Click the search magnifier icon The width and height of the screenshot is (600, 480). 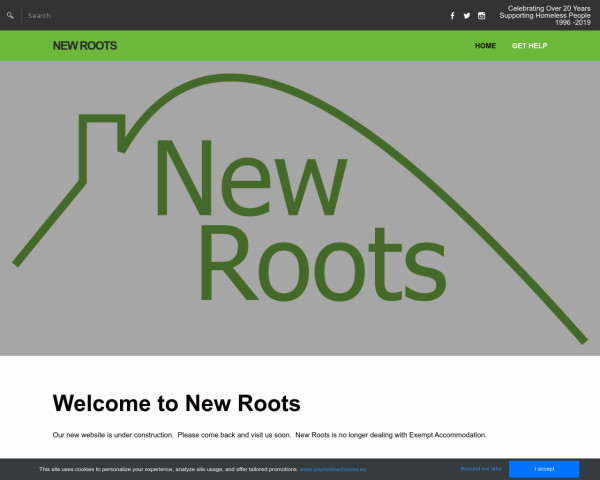point(10,16)
